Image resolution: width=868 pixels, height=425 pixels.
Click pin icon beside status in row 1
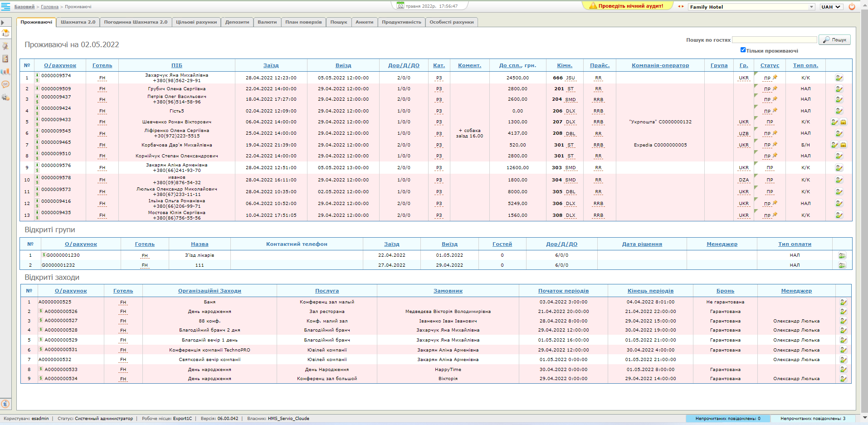[775, 77]
